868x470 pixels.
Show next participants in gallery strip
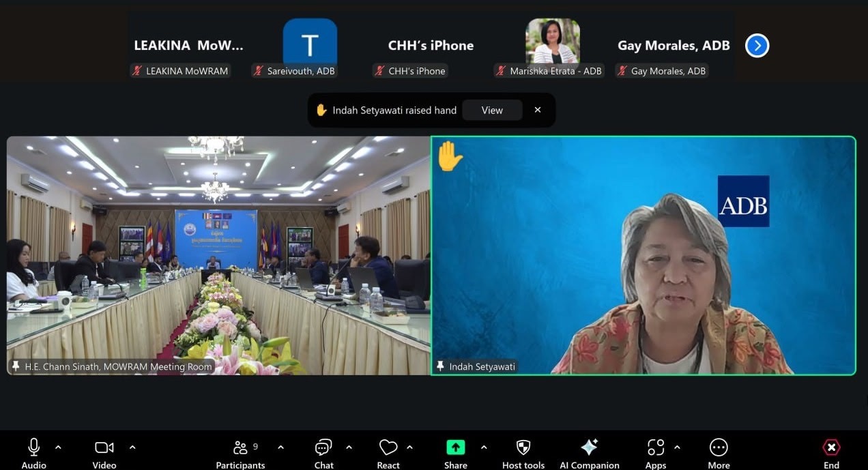click(x=757, y=46)
